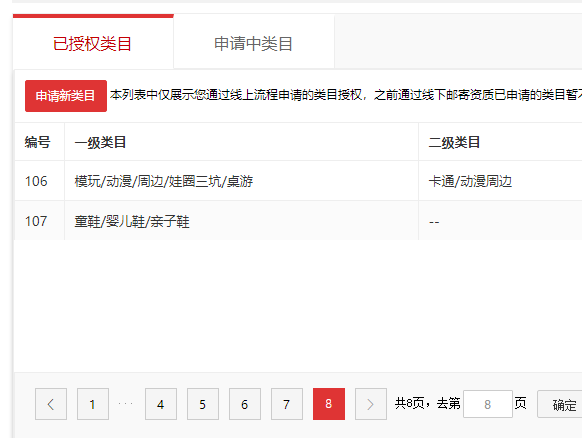The width and height of the screenshot is (582, 438).
Task: Click the 申请新类目 button
Action: (x=66, y=96)
